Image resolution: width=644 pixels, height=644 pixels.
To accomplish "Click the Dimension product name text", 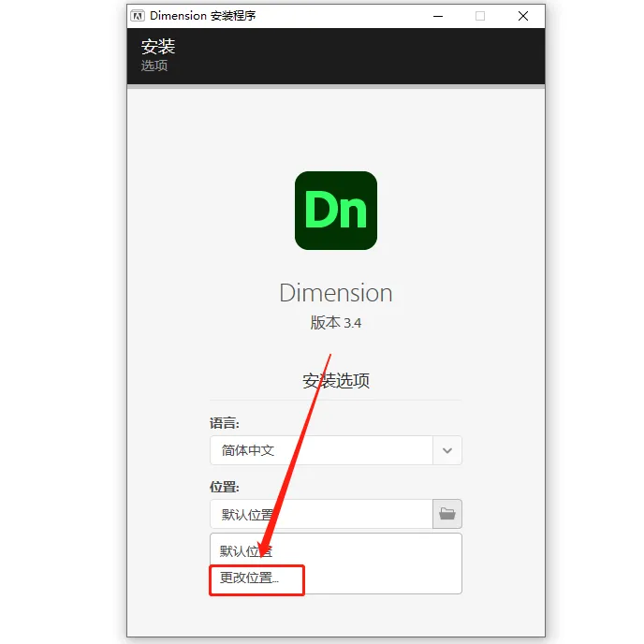I will [x=336, y=293].
